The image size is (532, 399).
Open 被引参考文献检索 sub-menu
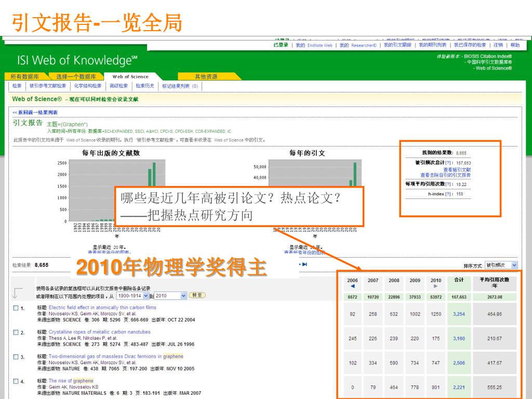pyautogui.click(x=47, y=86)
